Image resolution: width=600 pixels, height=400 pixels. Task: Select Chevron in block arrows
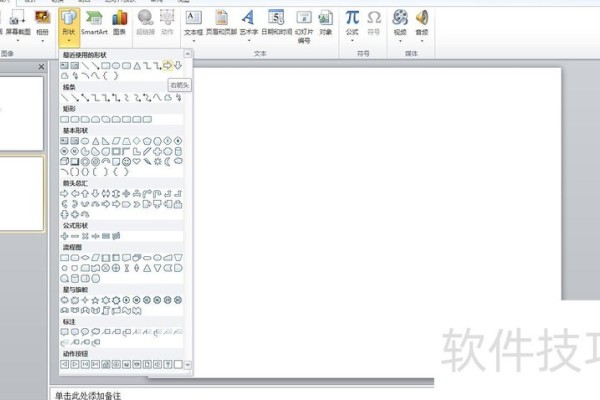pos(137,204)
